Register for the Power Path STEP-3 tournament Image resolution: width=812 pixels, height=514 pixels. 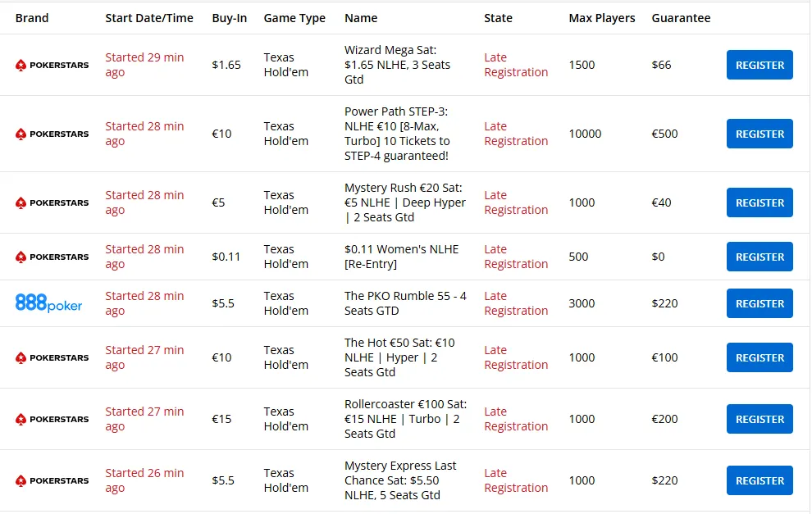pyautogui.click(x=759, y=134)
